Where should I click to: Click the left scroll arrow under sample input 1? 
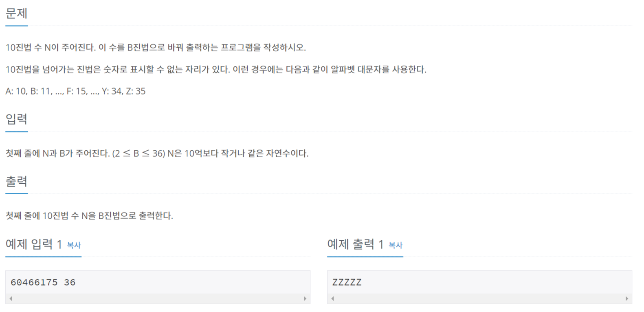tap(11, 299)
